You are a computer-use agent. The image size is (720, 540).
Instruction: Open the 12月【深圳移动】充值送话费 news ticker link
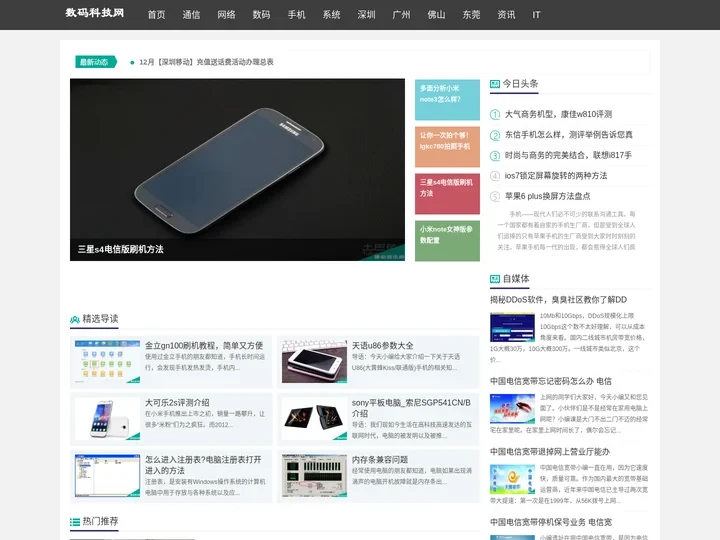pyautogui.click(x=206, y=62)
